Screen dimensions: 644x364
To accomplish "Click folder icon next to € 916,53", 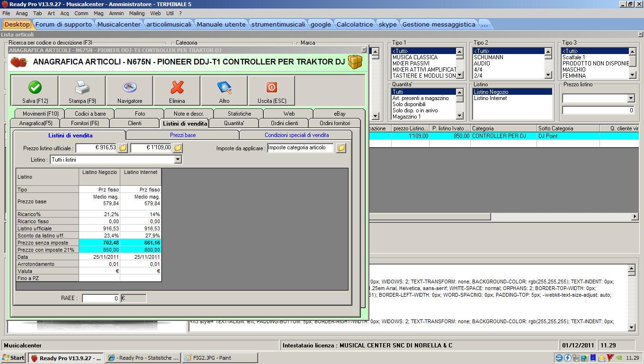I will point(123,148).
